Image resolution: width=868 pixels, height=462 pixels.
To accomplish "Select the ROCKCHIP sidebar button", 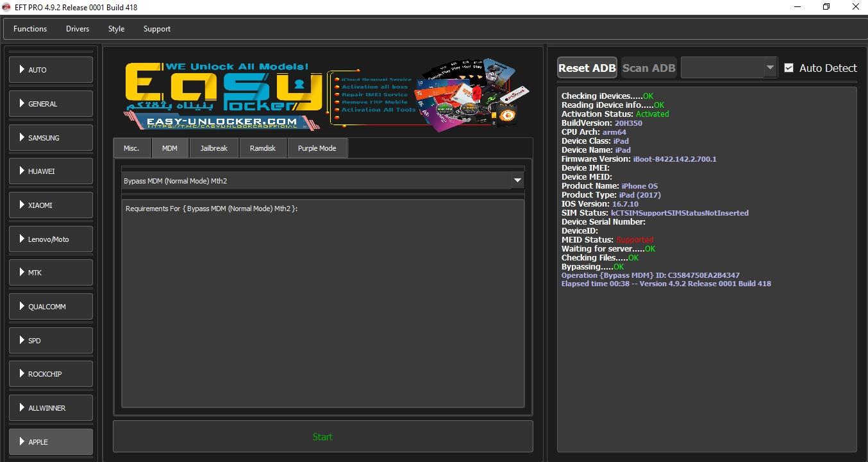I will tap(51, 374).
